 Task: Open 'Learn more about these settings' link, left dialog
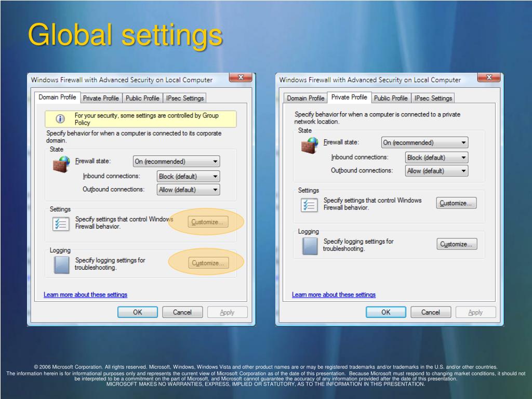click(86, 295)
